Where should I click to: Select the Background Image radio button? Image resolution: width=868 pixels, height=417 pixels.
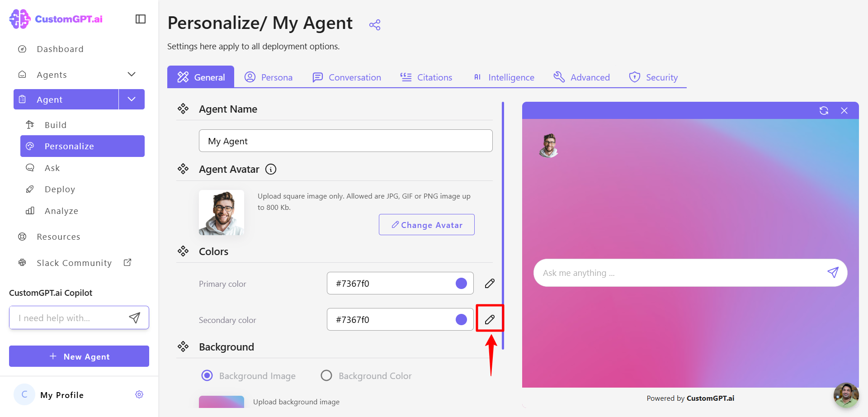coord(207,375)
